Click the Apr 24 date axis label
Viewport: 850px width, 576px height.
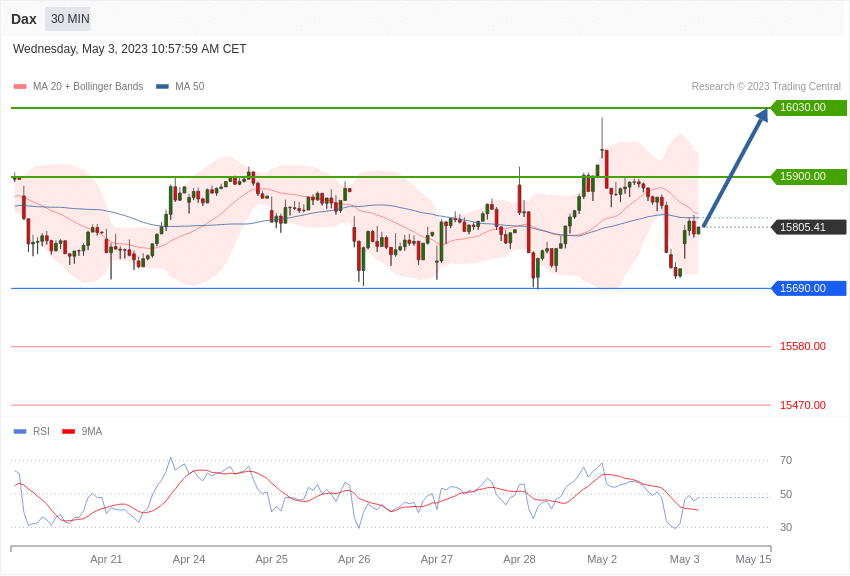(x=189, y=559)
